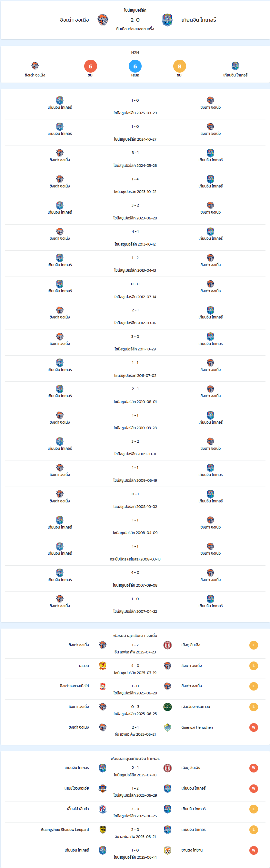The height and width of the screenshot is (868, 270).
Task: Click Tianjin Tiger logo under H2H summary
Action: [x=235, y=66]
